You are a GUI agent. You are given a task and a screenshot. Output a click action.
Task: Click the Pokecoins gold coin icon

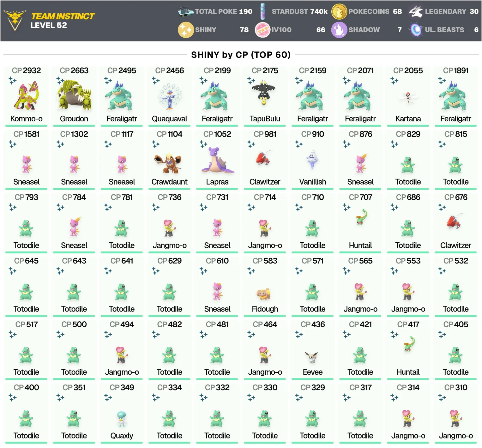pyautogui.click(x=339, y=12)
